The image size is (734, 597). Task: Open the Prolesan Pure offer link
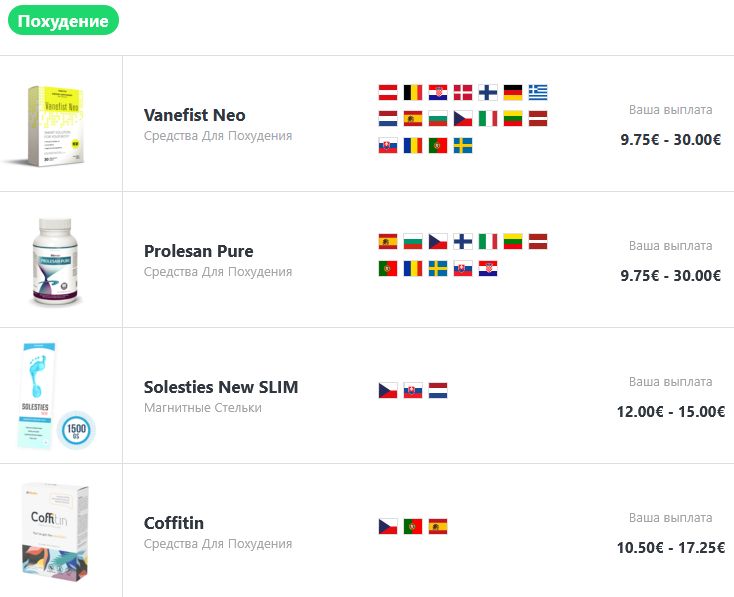pos(198,251)
